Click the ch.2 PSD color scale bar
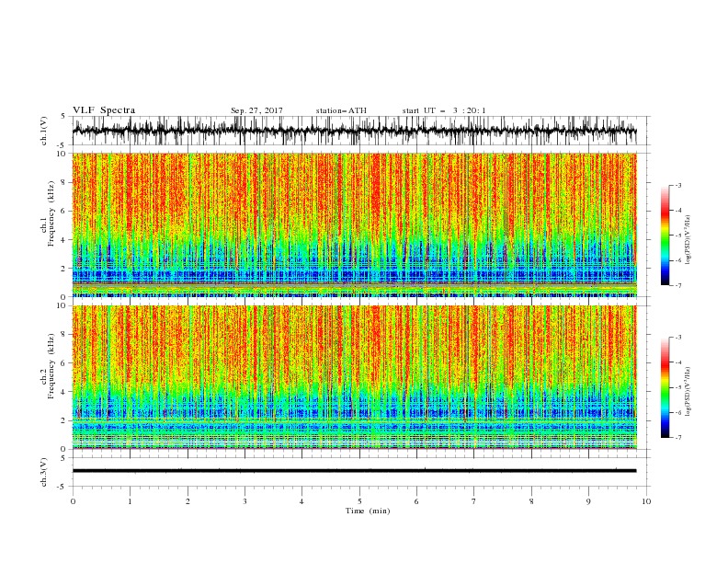The image size is (728, 563). (665, 387)
